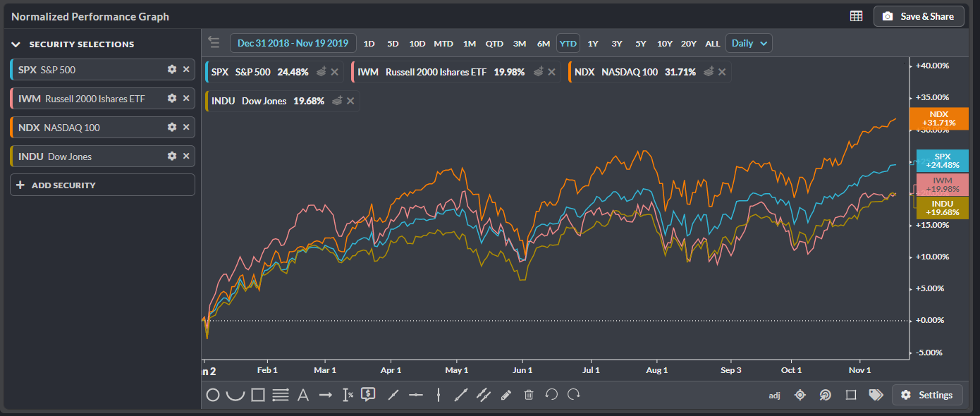This screenshot has height=416, width=980.
Task: Open the Dec 31 2018 - Nov 19 2019 date range picker
Action: [293, 43]
